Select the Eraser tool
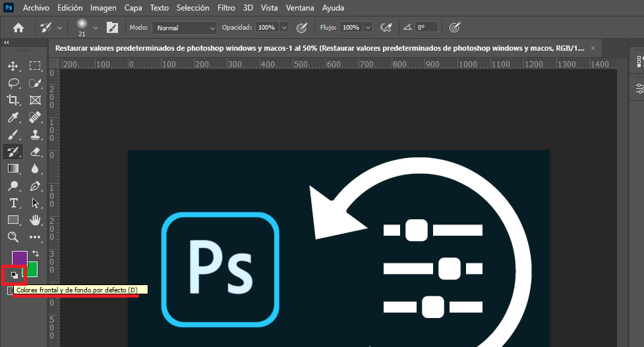The height and width of the screenshot is (347, 644). pyautogui.click(x=35, y=151)
